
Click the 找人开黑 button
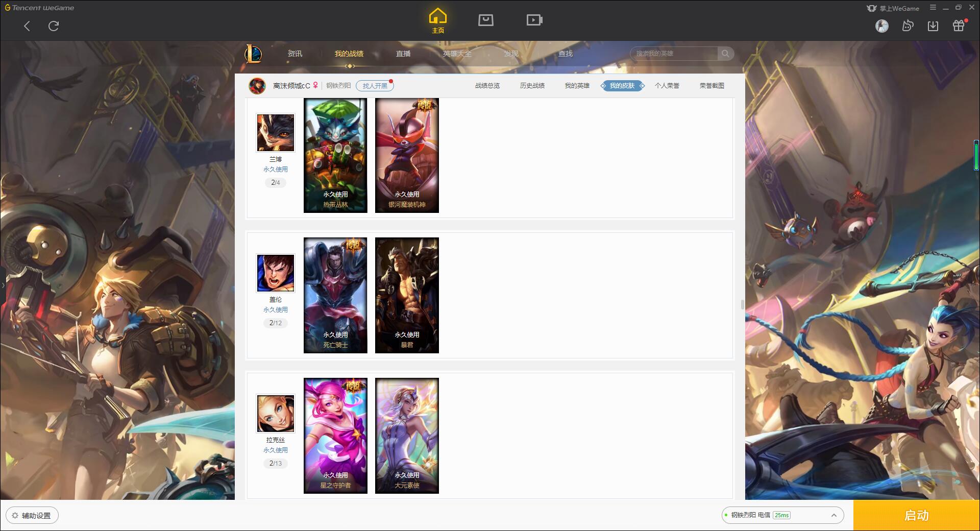coord(375,86)
